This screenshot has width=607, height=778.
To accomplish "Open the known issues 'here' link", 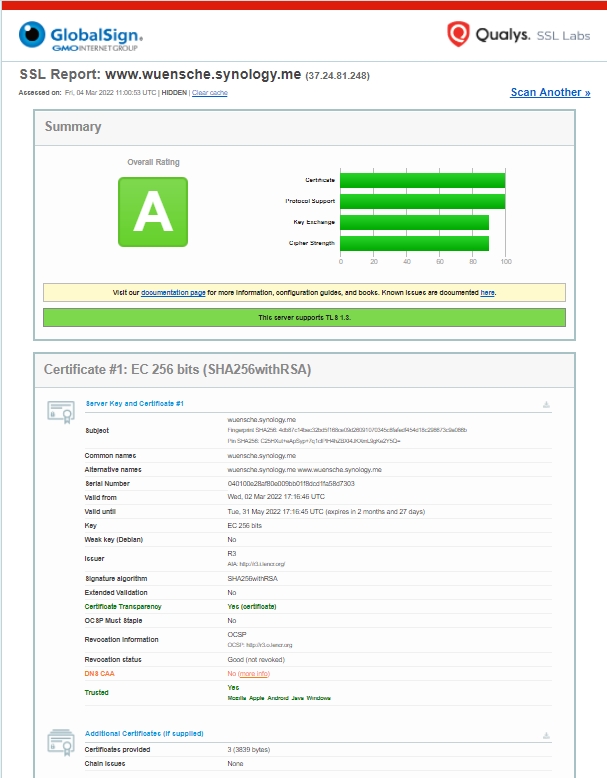I will [x=487, y=293].
